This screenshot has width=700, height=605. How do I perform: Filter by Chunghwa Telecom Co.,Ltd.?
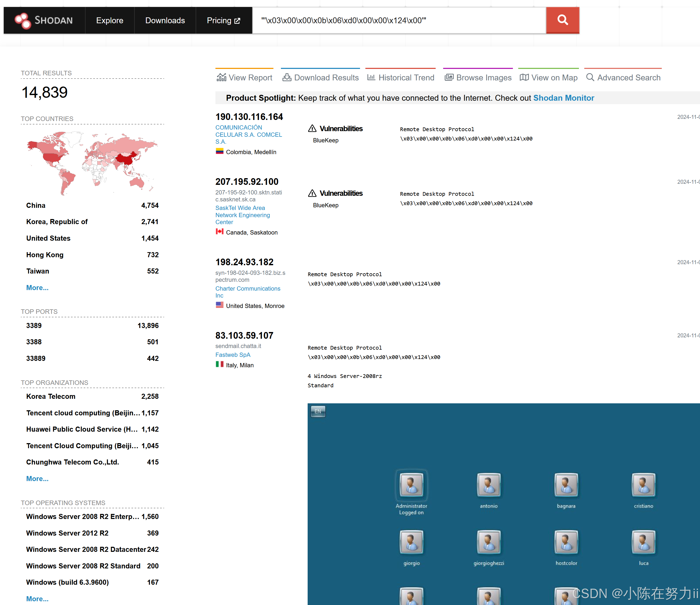point(92,462)
